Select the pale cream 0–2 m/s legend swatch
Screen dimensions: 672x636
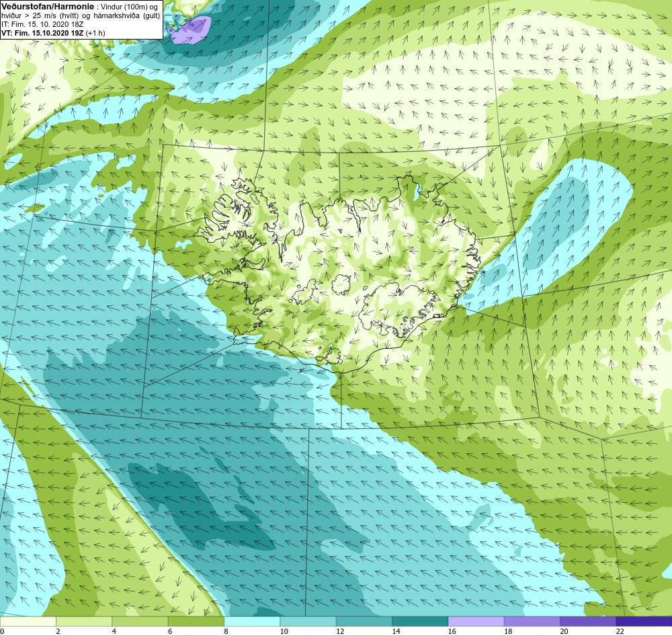tap(28, 621)
